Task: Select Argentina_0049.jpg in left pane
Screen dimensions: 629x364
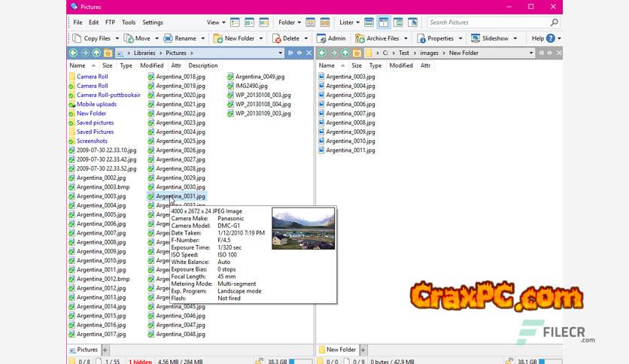Action: tap(260, 77)
